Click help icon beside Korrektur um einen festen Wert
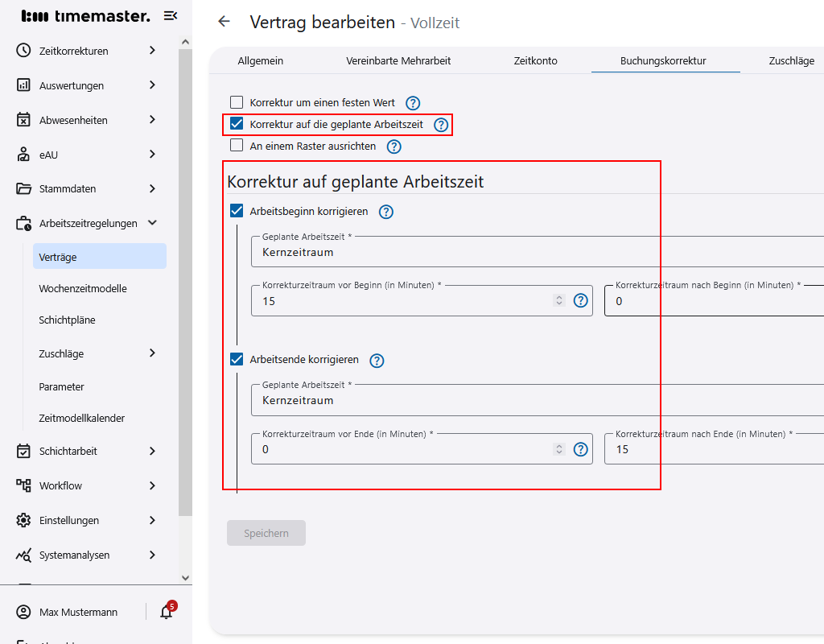824x644 pixels. tap(413, 103)
